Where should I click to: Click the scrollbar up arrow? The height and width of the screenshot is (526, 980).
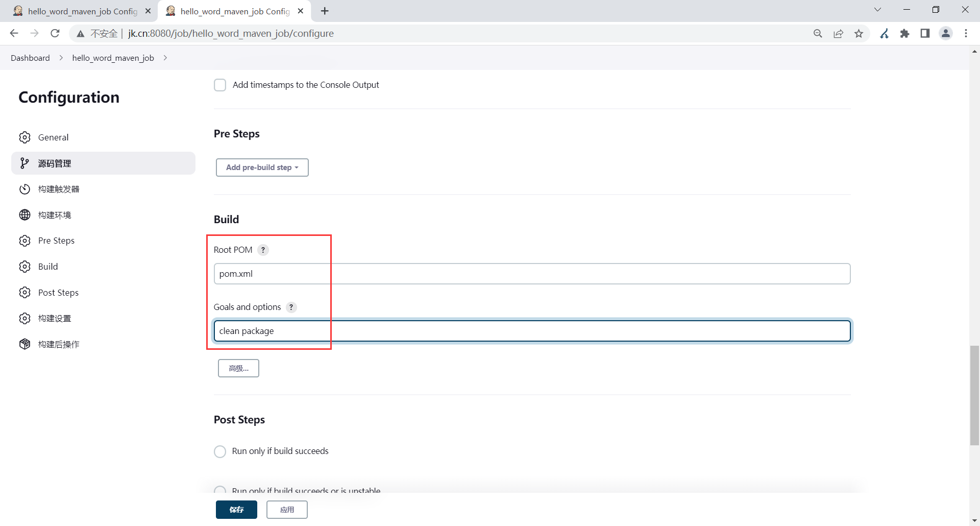coord(974,51)
